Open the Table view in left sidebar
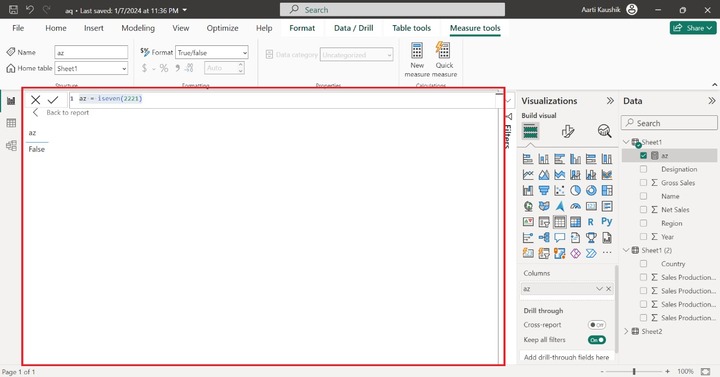 tap(11, 123)
